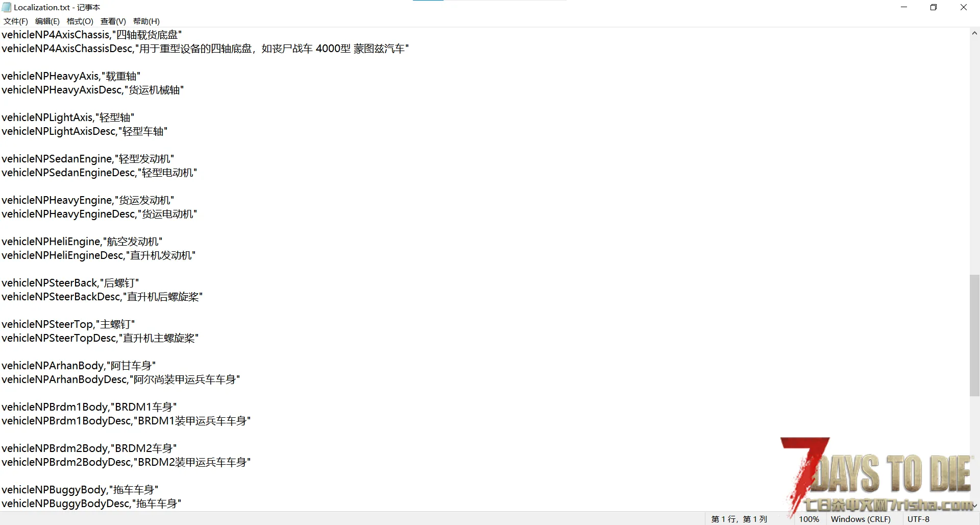The height and width of the screenshot is (525, 980).
Task: Click the scrollbar down arrow
Action: (974, 506)
